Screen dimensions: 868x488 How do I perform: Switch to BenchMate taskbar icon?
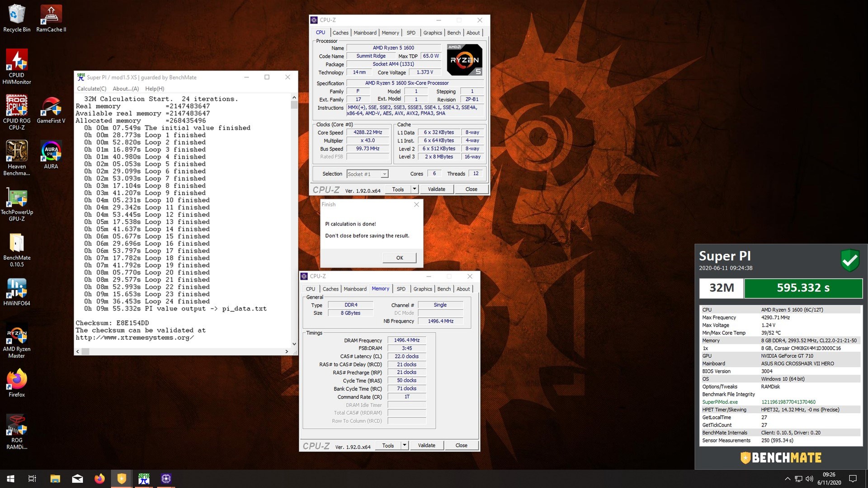pyautogui.click(x=122, y=479)
